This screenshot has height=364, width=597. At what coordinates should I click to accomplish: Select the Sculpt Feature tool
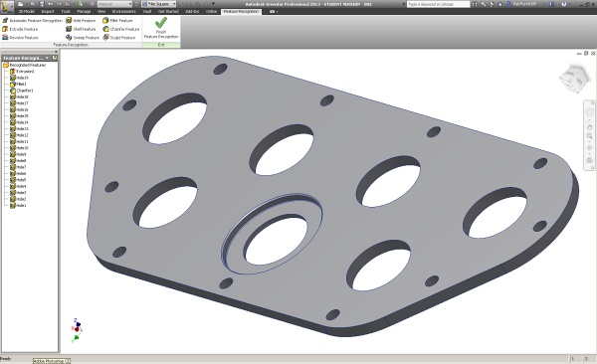118,38
